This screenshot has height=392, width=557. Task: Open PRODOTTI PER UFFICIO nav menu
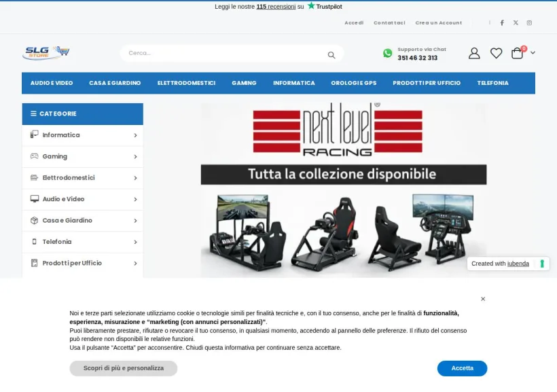click(427, 83)
